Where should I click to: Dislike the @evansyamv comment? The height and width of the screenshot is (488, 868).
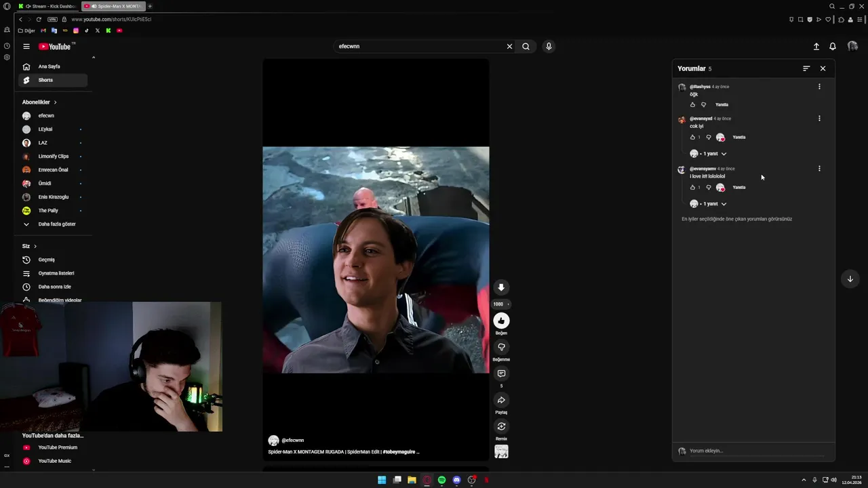709,187
